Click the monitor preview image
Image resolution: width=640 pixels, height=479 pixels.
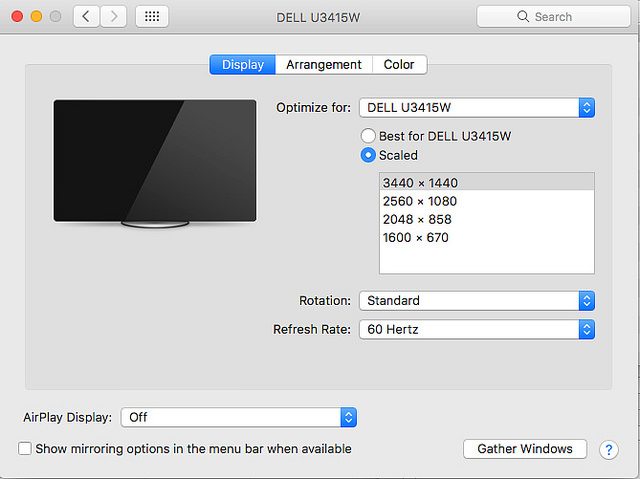point(155,163)
